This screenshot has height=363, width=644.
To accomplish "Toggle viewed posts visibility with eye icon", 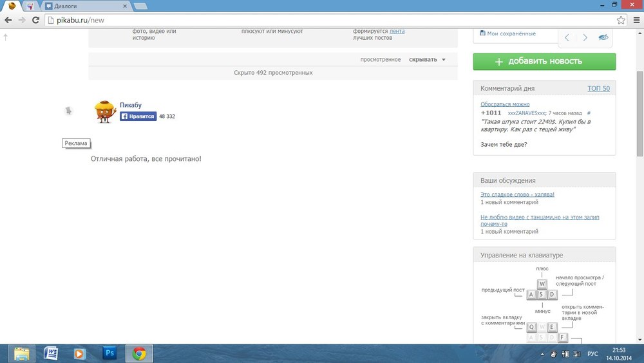I will tap(603, 37).
